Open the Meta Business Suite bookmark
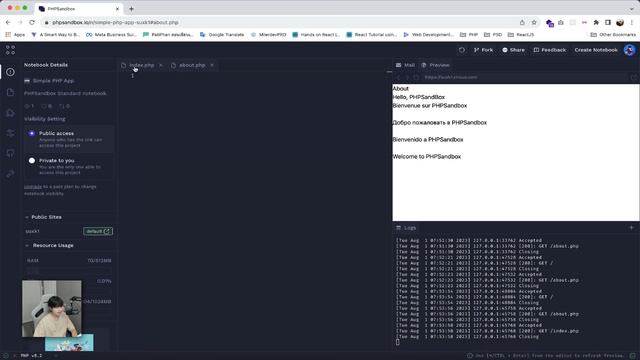The image size is (640, 360). click(111, 35)
